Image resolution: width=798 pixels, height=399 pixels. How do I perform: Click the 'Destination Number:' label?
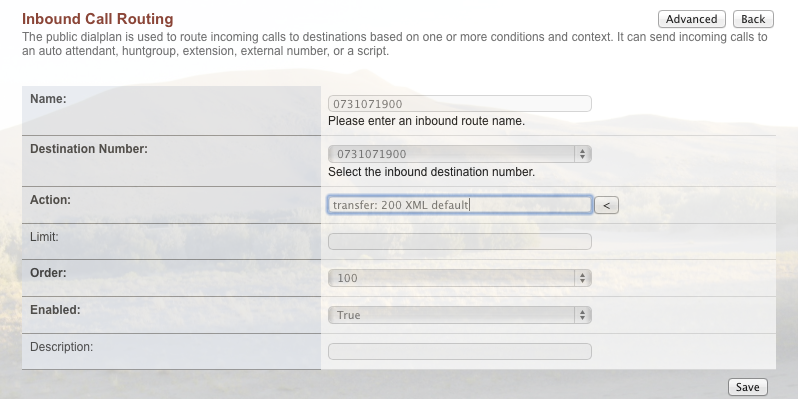pos(89,149)
